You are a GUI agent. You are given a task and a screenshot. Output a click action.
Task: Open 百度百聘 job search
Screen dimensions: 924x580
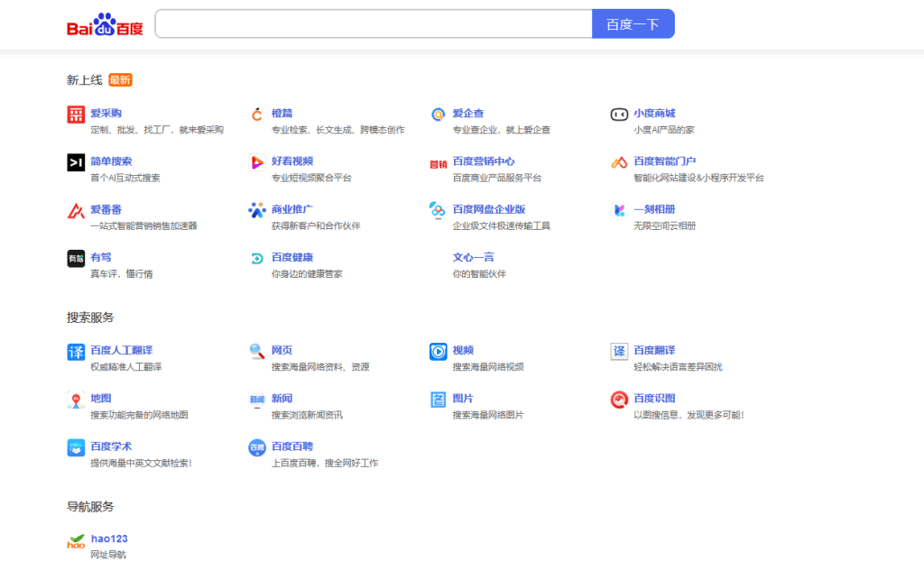click(289, 447)
